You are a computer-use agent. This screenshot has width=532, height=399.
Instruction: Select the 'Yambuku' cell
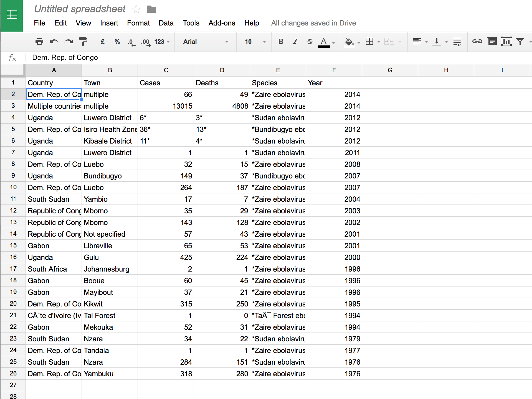[x=110, y=374]
